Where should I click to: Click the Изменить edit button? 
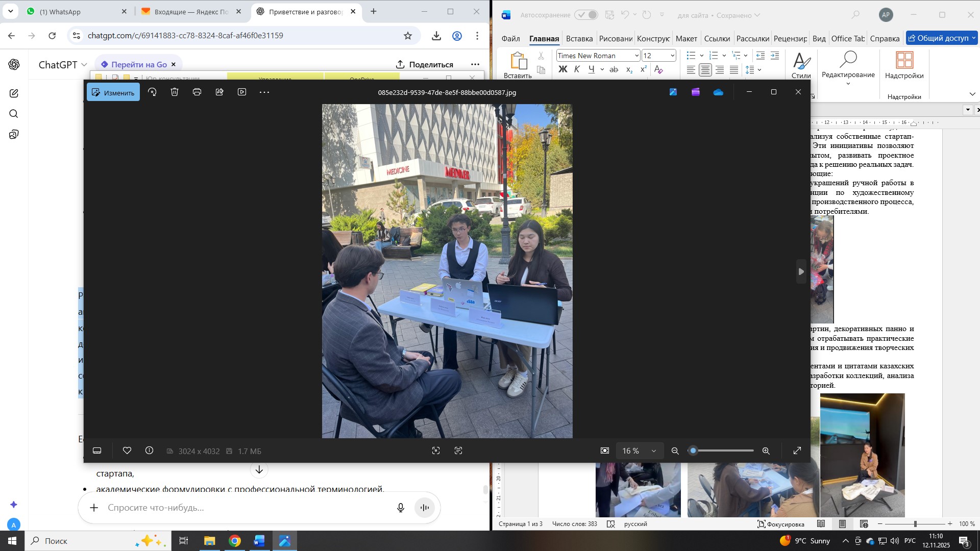tap(113, 92)
